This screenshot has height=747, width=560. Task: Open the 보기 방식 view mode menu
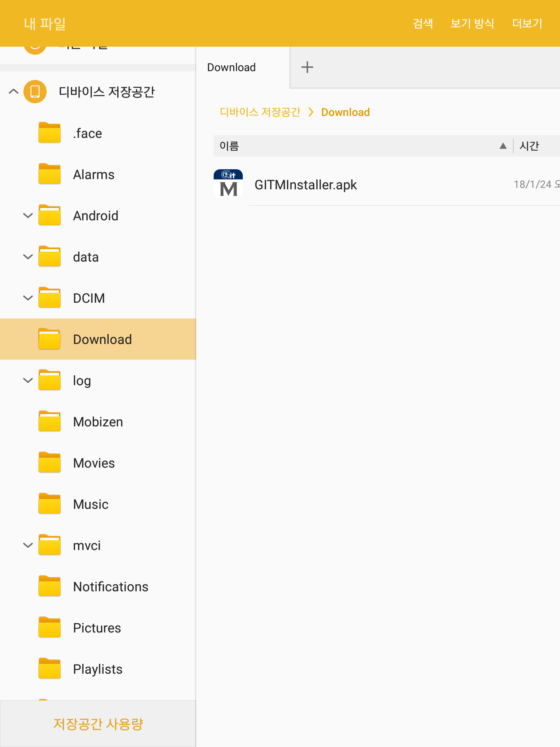coord(472,23)
